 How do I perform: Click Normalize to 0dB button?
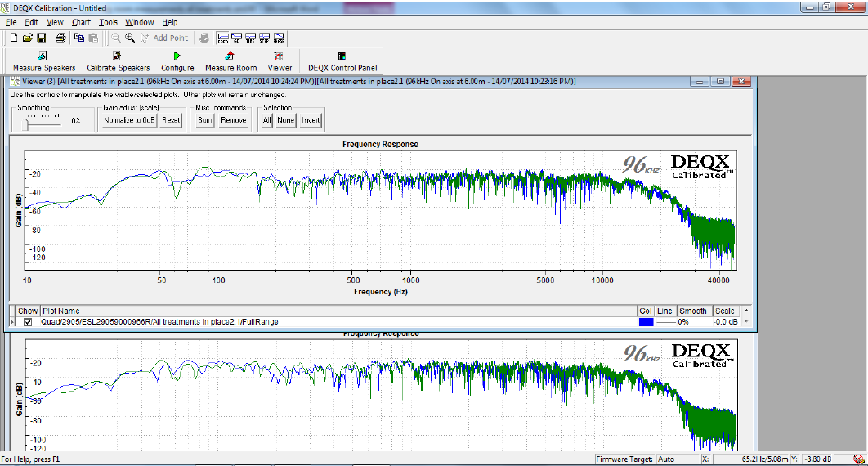coord(129,120)
